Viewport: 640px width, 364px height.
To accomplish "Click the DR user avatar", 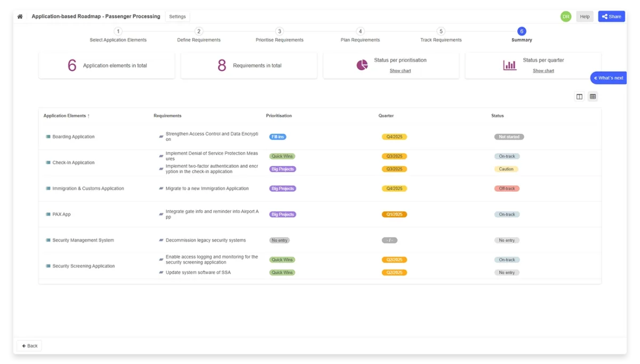I will click(x=565, y=16).
